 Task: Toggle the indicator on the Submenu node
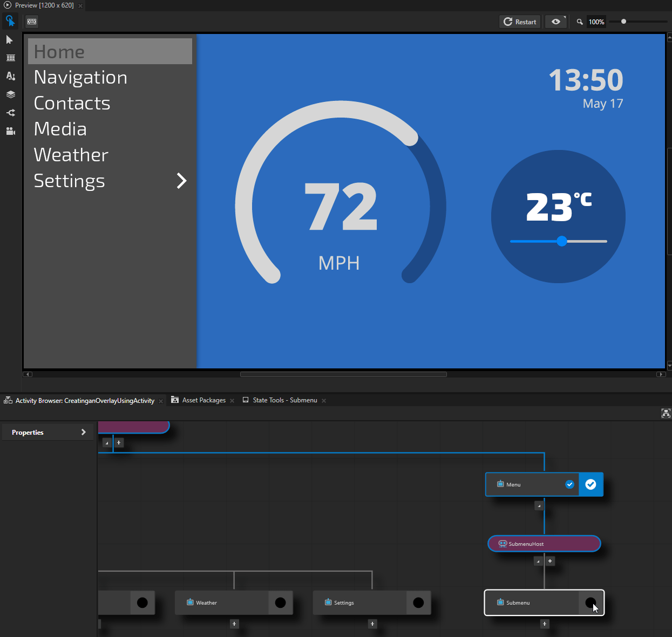(x=591, y=602)
